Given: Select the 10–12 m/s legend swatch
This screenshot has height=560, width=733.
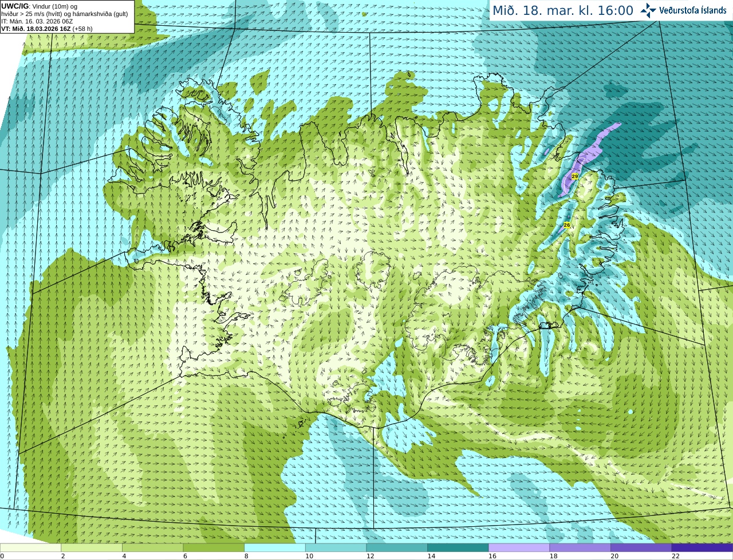Looking at the screenshot, I should click(336, 547).
